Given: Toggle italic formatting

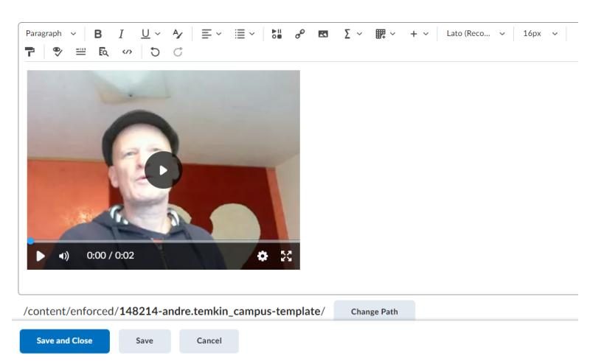Looking at the screenshot, I should coord(121,35).
